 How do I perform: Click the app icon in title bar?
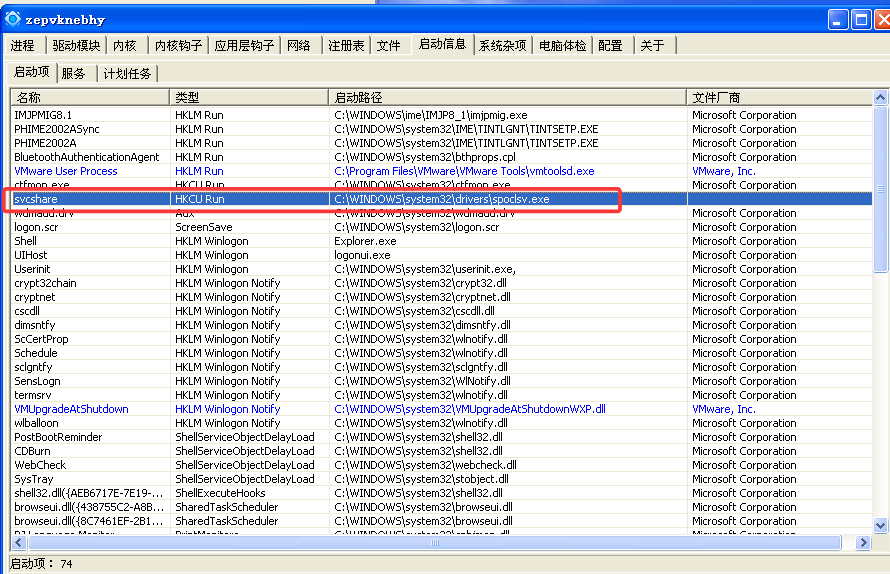click(x=13, y=19)
